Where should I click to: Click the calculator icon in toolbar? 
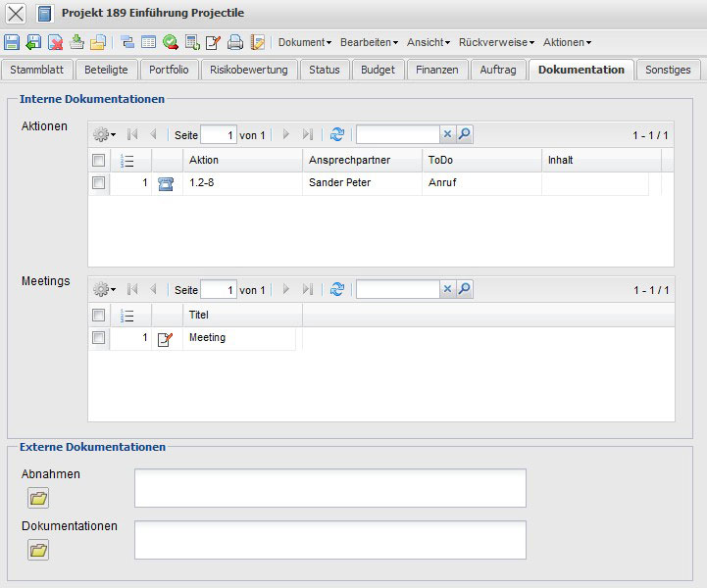192,42
